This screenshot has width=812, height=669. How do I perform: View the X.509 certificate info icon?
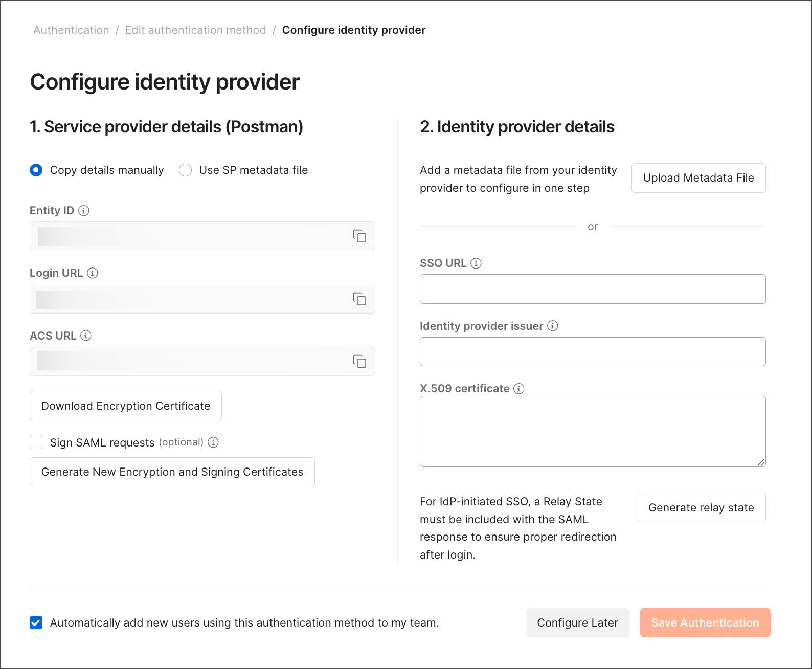tap(519, 389)
